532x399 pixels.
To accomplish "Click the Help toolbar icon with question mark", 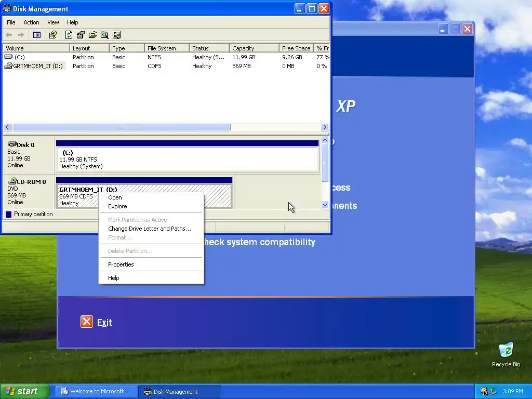I will point(52,35).
